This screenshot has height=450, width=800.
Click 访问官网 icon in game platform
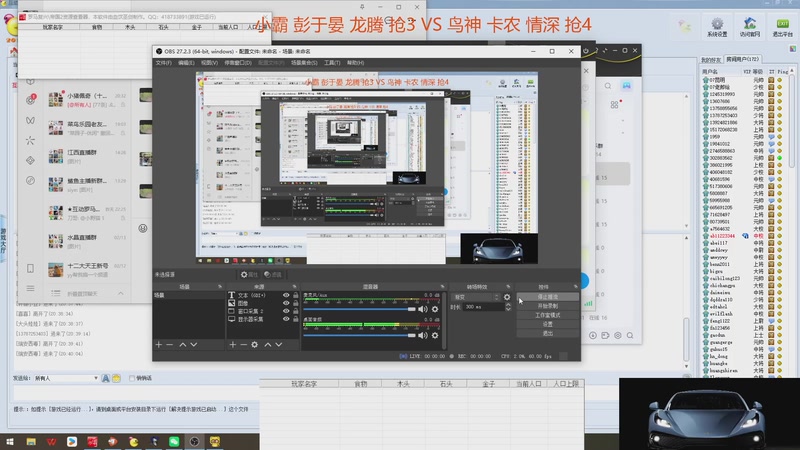click(749, 27)
